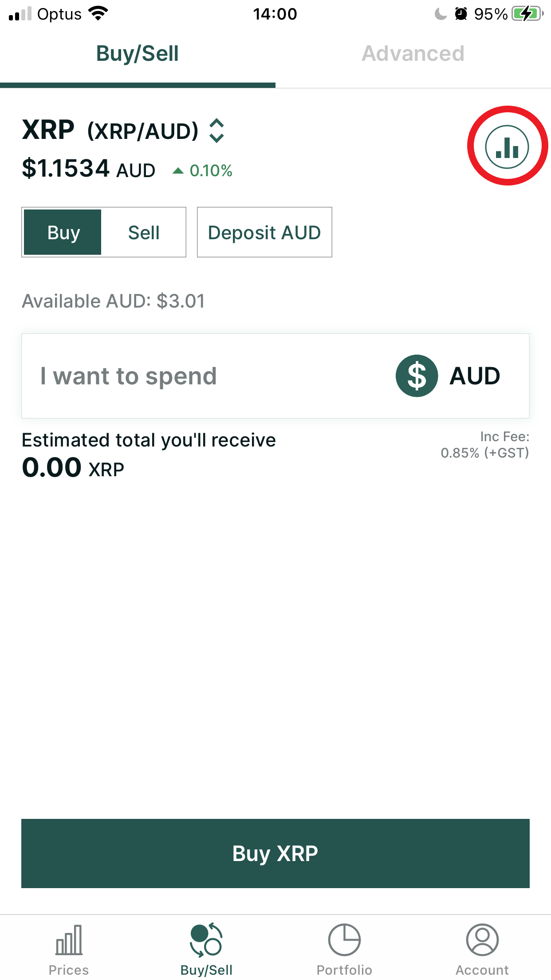Open the Portfolio pie icon
This screenshot has height=980, width=551.
tap(344, 940)
